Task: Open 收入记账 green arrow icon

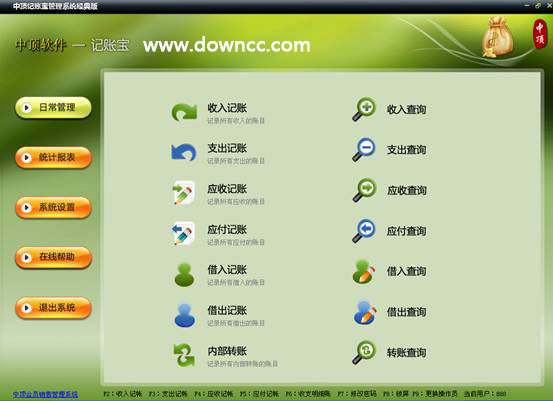Action: [184, 112]
